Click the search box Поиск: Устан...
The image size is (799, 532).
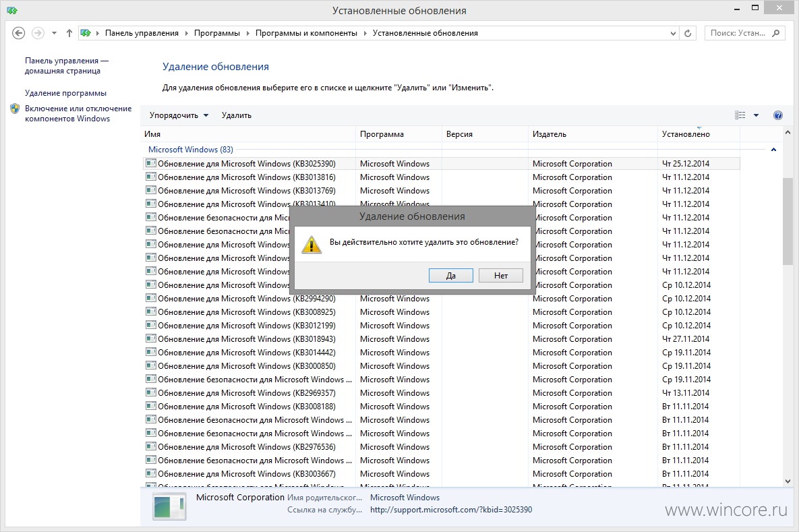point(738,33)
